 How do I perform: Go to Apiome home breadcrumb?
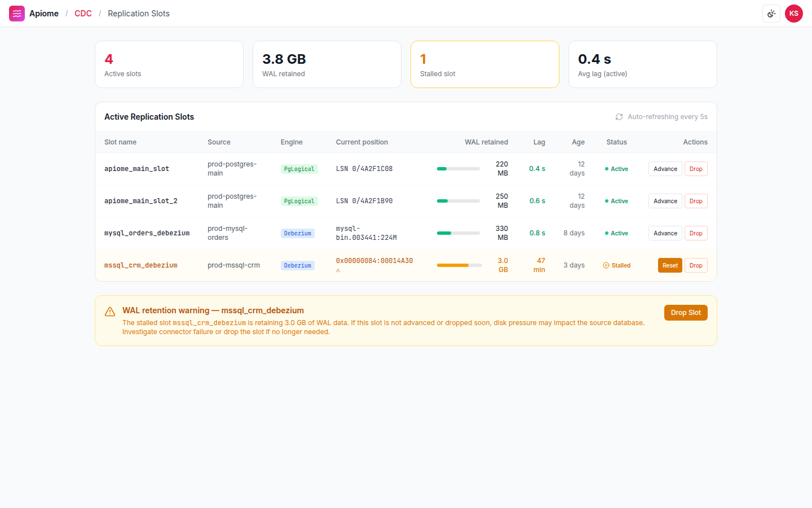tap(44, 14)
